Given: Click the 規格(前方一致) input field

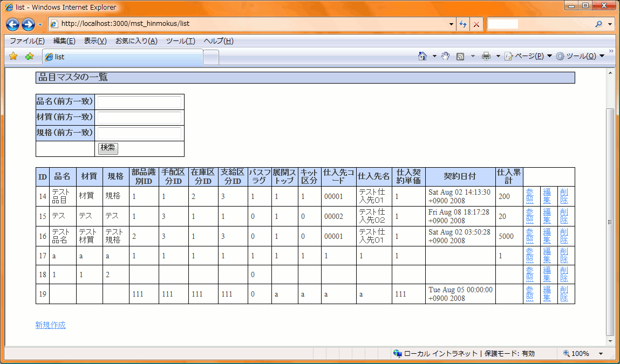Looking at the screenshot, I should coord(139,133).
